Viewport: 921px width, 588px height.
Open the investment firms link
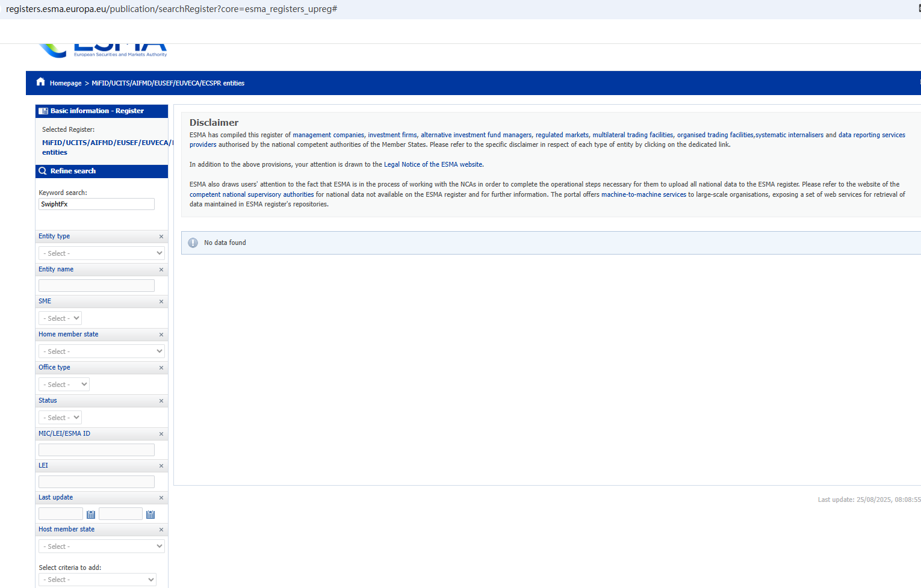(x=392, y=135)
